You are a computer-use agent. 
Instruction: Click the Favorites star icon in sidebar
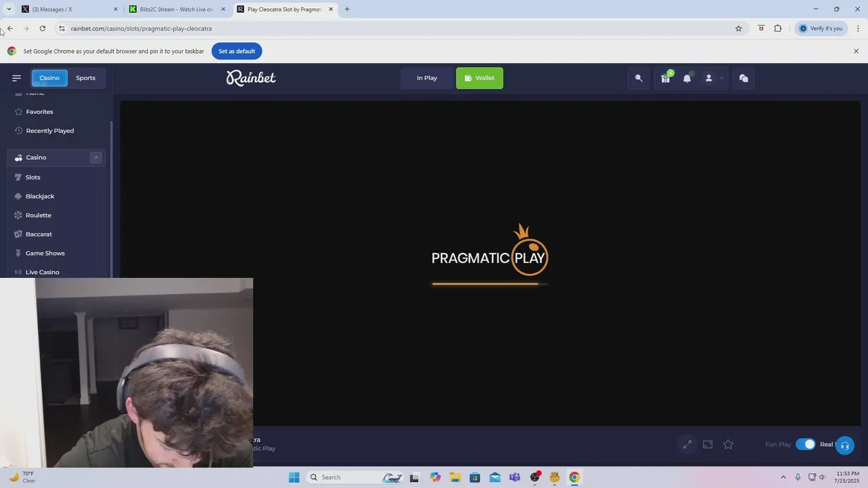tap(18, 112)
